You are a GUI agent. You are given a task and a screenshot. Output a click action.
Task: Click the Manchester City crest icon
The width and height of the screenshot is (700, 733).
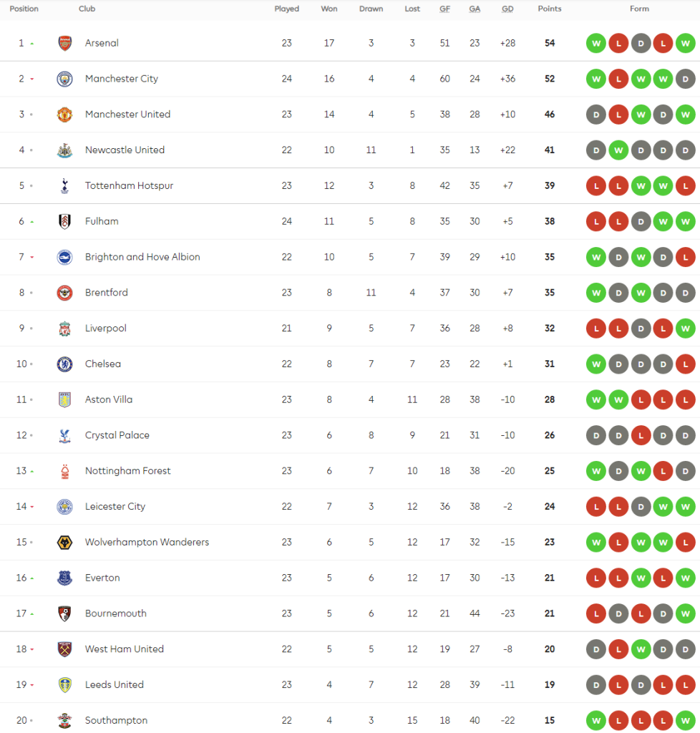coord(65,79)
